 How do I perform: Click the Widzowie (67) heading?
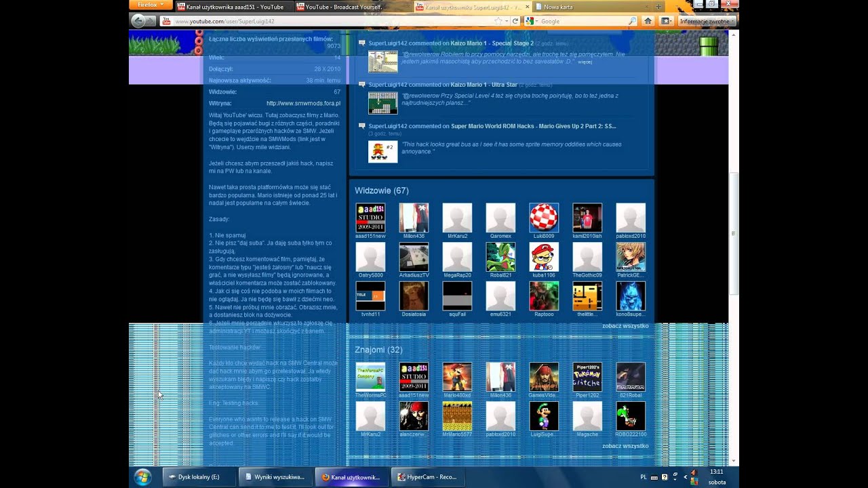point(382,190)
